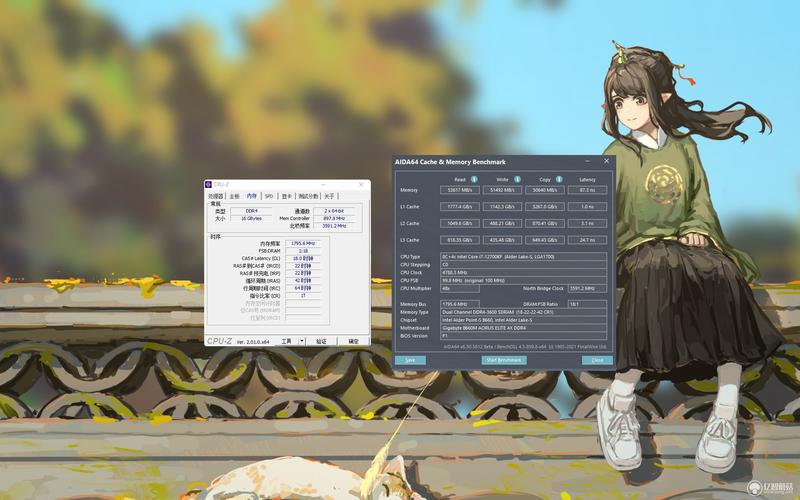Click the CPU FSB field in AIDA64
The image size is (800, 500).
click(x=523, y=281)
